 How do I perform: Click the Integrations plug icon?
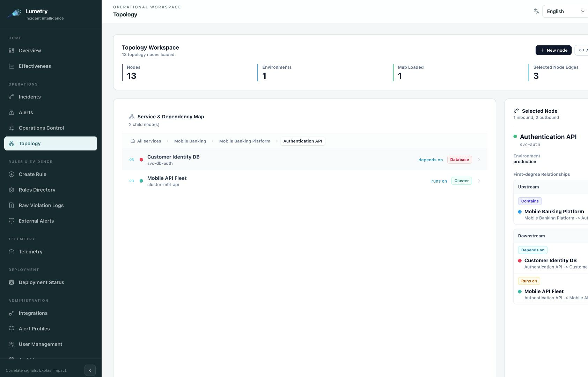[12, 313]
